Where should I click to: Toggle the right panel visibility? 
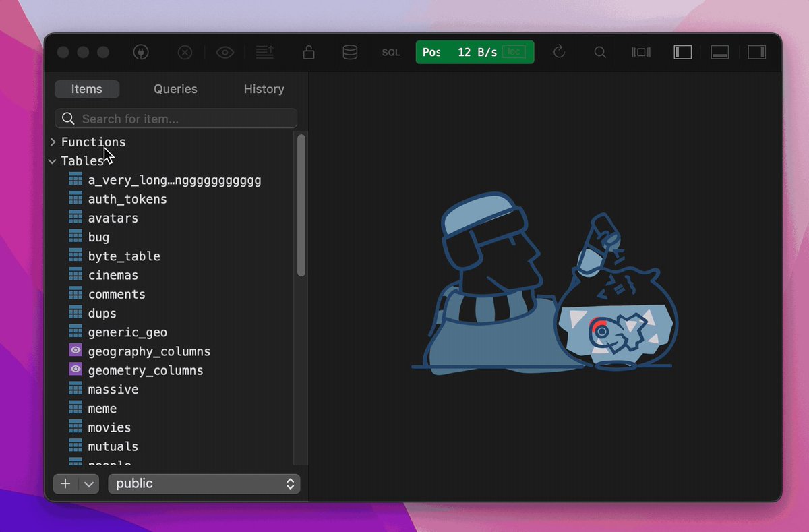[x=756, y=52]
